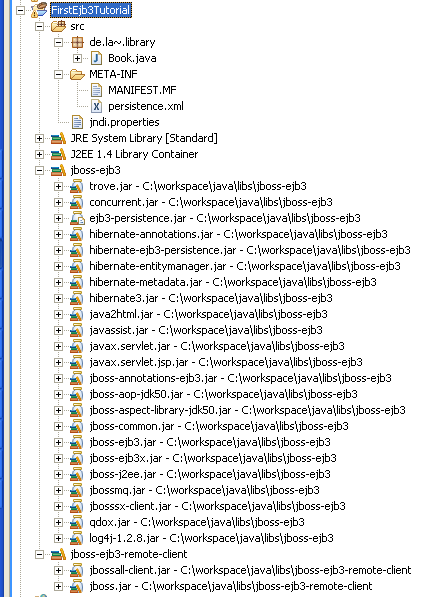Image resolution: width=438 pixels, height=597 pixels.
Task: Select jndi.properties in the tree
Action: (124, 122)
